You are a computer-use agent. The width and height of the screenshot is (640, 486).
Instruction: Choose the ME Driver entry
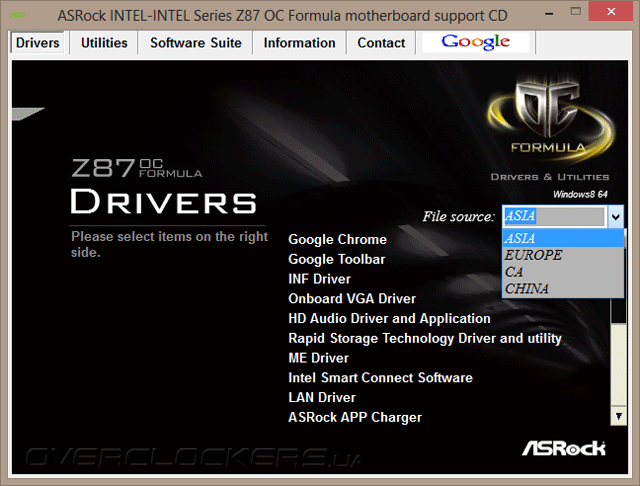pos(318,358)
